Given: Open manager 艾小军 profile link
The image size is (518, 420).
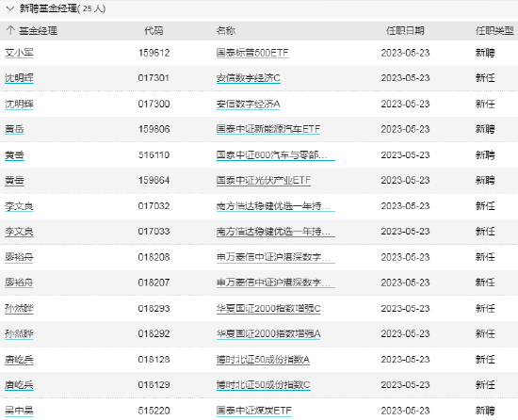Looking at the screenshot, I should pos(19,53).
